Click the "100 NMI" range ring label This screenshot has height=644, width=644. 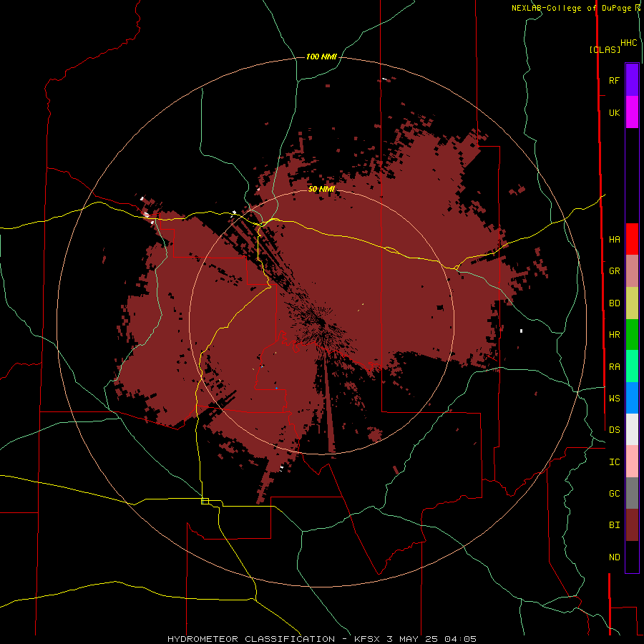pos(321,57)
